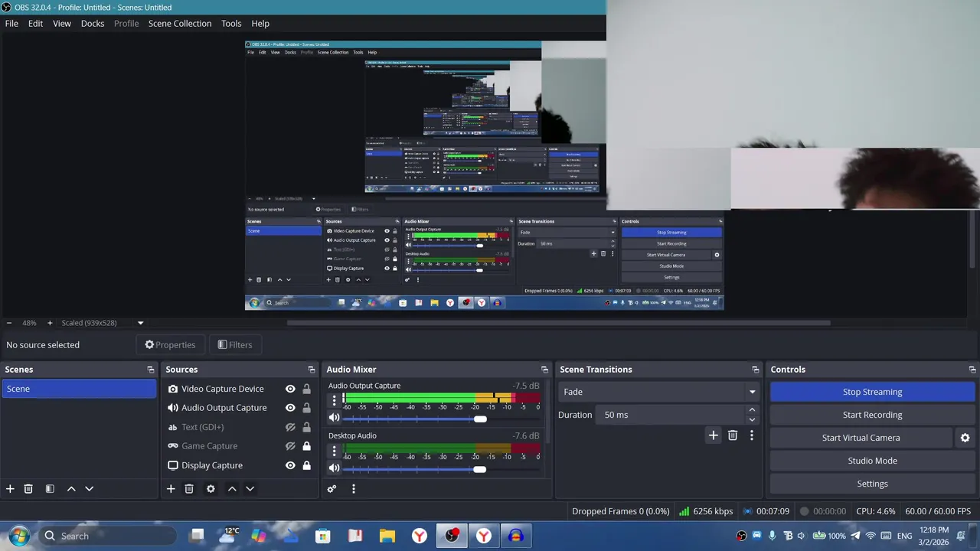Move source down
This screenshot has height=551, width=980.
click(250, 489)
